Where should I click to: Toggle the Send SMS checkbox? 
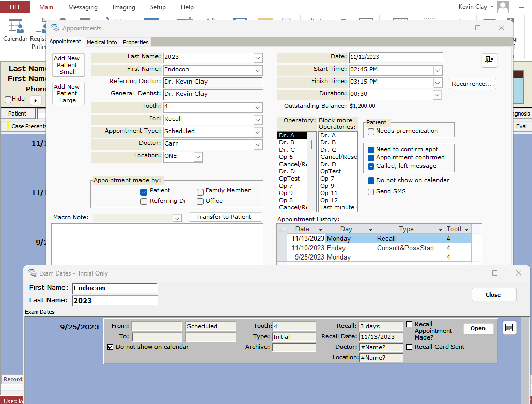click(x=371, y=192)
